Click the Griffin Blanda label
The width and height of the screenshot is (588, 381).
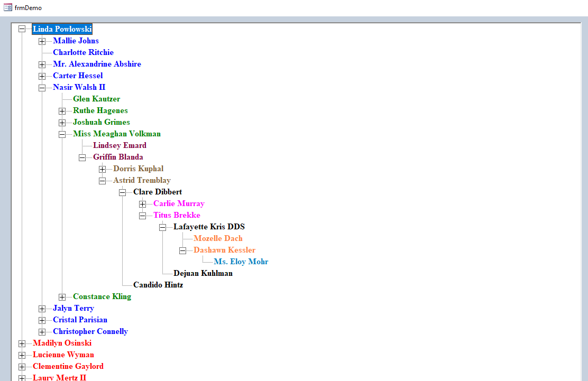click(x=118, y=156)
